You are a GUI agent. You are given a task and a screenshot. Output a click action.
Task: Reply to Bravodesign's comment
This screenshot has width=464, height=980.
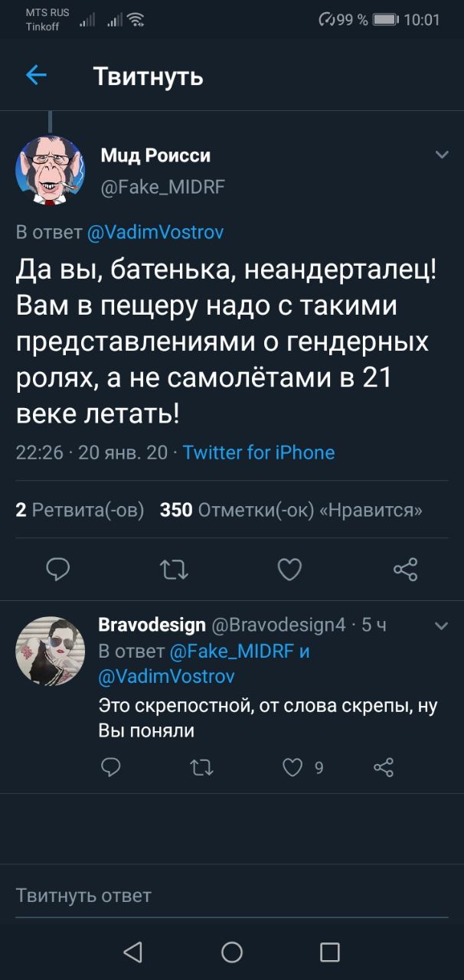(111, 766)
